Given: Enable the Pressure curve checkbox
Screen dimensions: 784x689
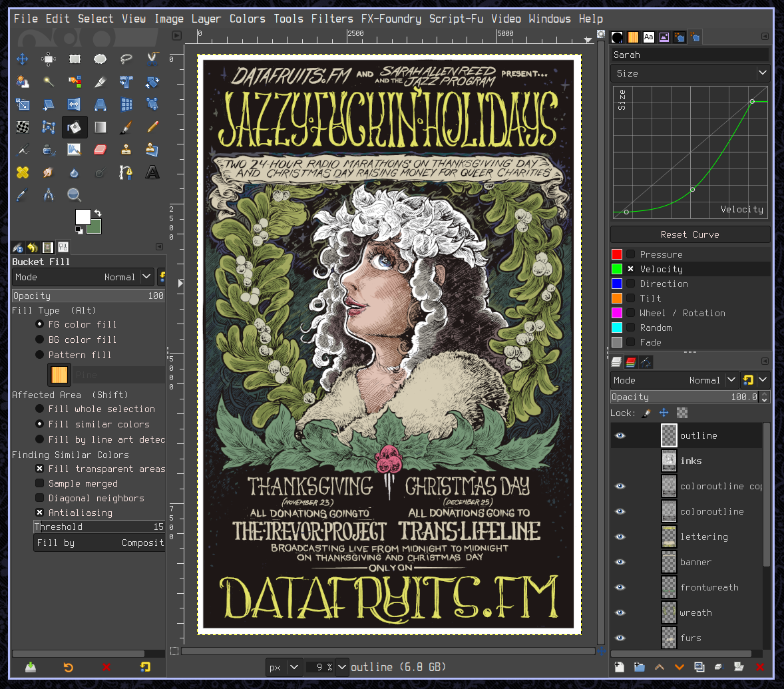Looking at the screenshot, I should click(x=630, y=254).
